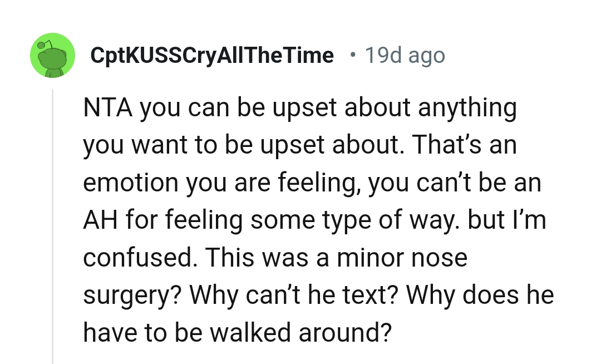The height and width of the screenshot is (364, 601).
Task: Select the dot separator after the username
Action: click(352, 55)
